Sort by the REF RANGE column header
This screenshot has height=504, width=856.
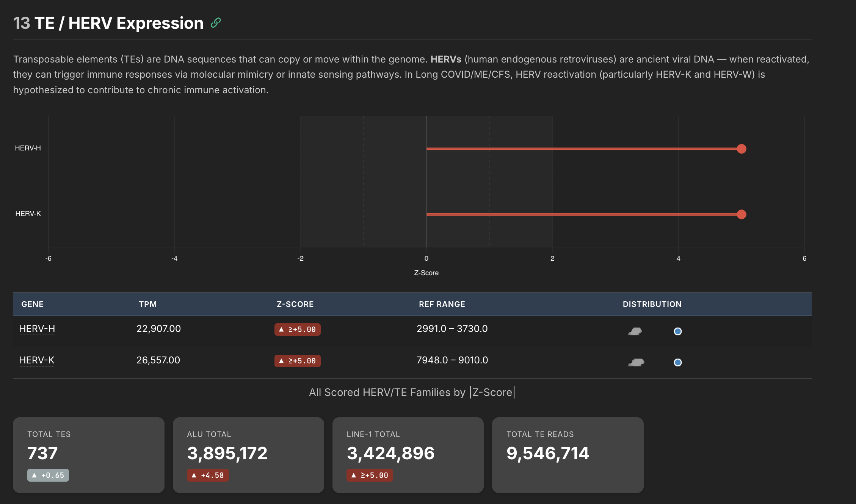(x=442, y=304)
